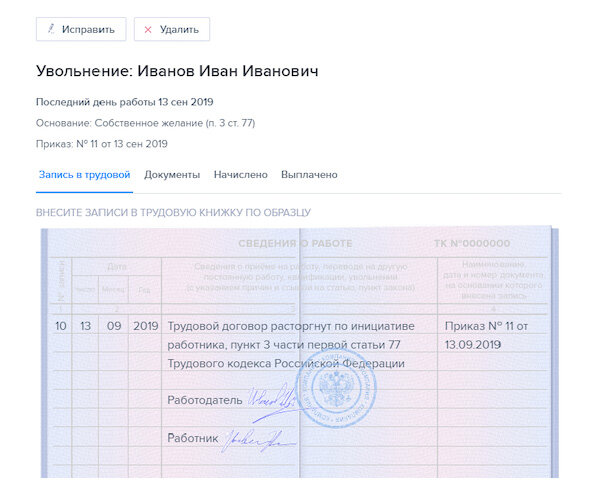Click text Последний день работы 13 сен 2019
Image resolution: width=599 pixels, height=496 pixels.
coord(125,102)
